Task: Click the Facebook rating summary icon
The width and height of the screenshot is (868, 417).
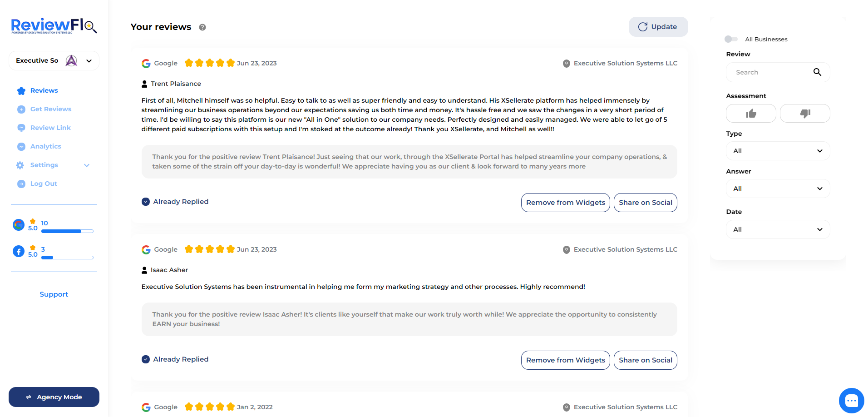Action: (19, 251)
